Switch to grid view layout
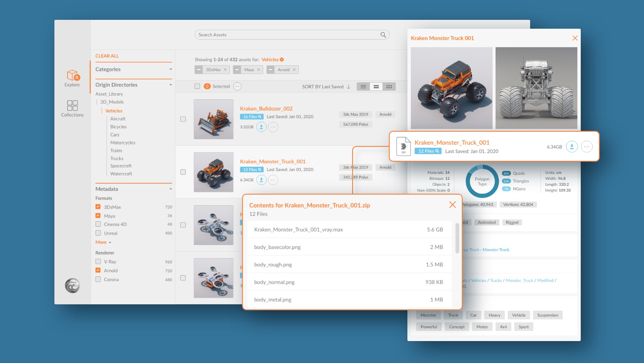644x363 pixels. tap(389, 86)
